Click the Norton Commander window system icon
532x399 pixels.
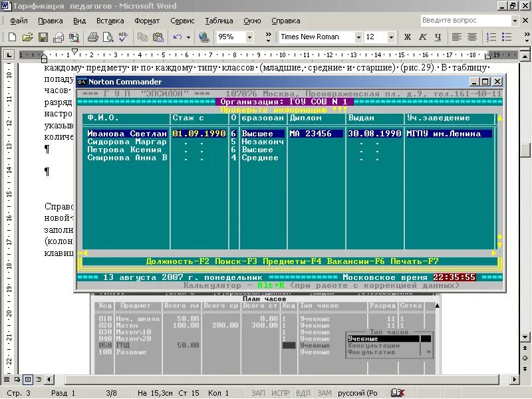pos(82,82)
